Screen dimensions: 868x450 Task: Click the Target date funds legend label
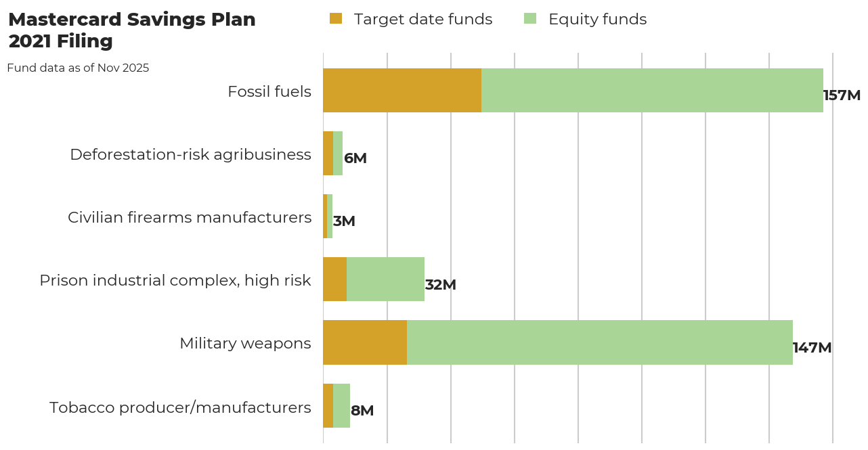tap(424, 19)
